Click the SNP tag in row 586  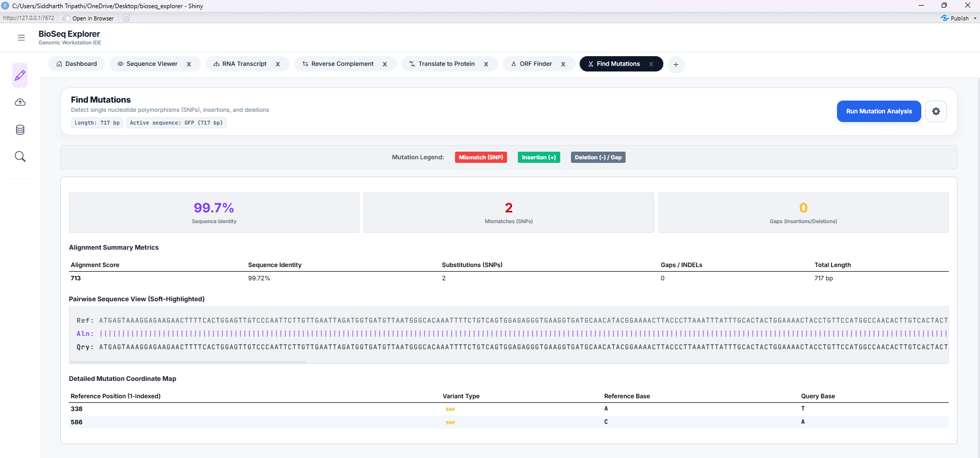coord(450,423)
